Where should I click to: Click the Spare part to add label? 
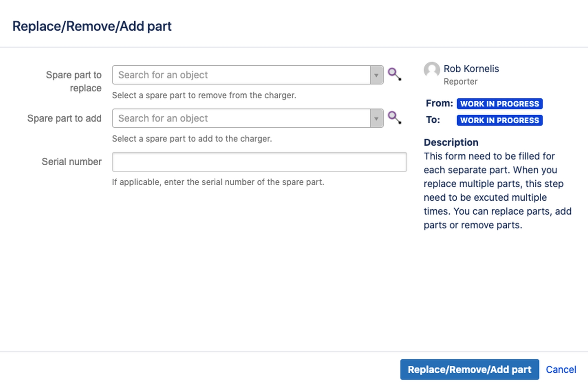[x=64, y=118]
